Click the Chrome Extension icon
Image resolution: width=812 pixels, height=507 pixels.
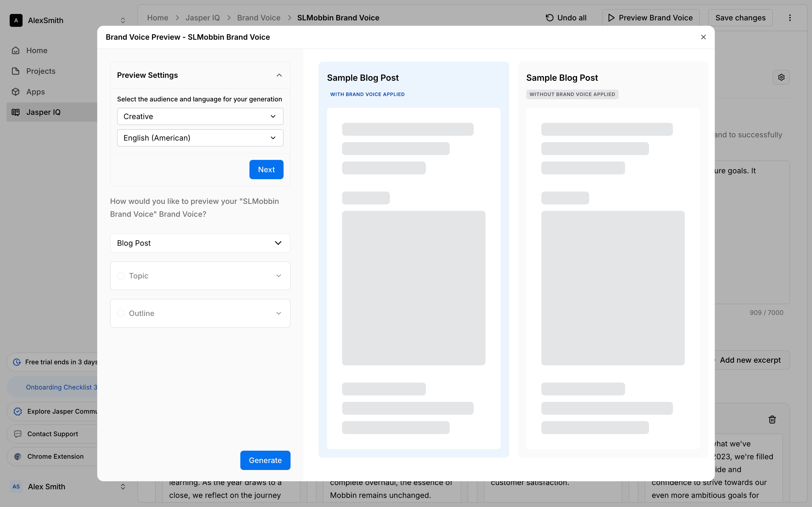[x=18, y=456]
